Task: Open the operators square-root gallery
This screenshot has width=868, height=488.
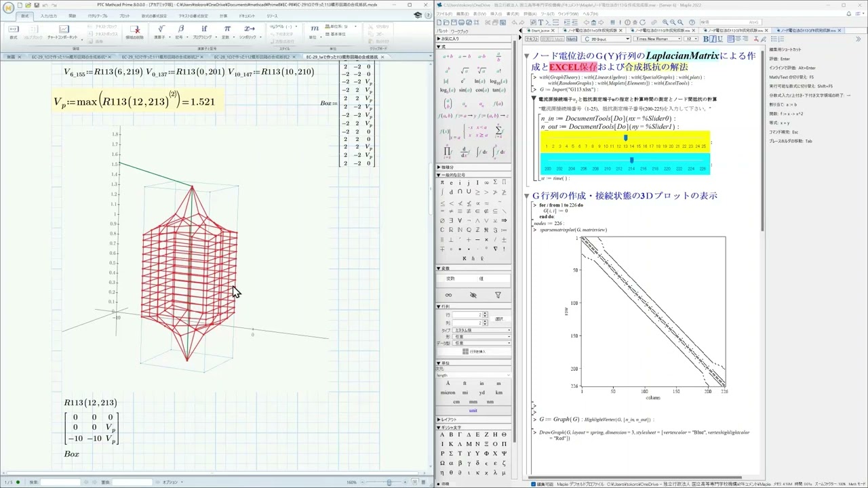Action: [x=161, y=31]
